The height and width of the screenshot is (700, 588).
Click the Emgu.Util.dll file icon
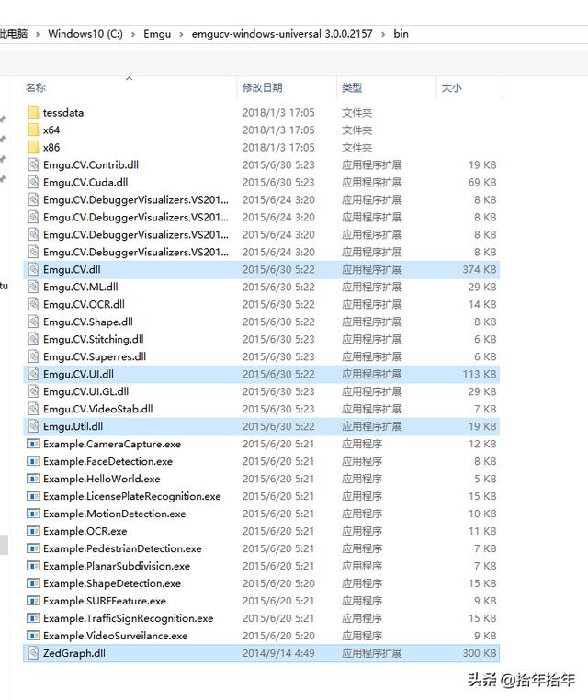coord(33,426)
